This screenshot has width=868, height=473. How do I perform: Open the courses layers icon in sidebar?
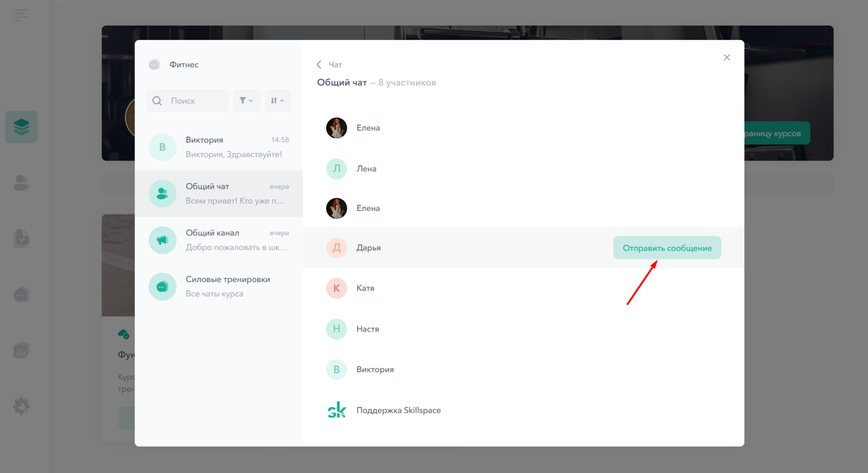coord(21,127)
